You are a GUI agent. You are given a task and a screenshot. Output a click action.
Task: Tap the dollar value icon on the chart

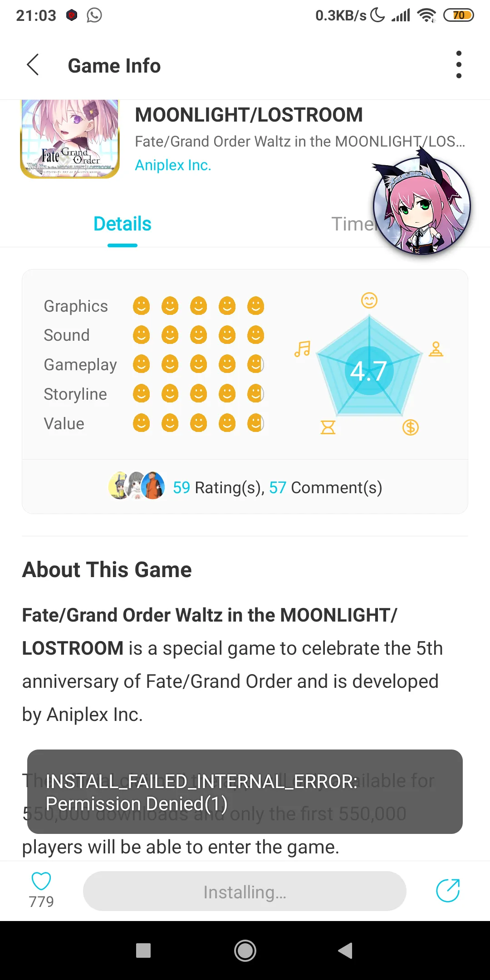tap(410, 427)
